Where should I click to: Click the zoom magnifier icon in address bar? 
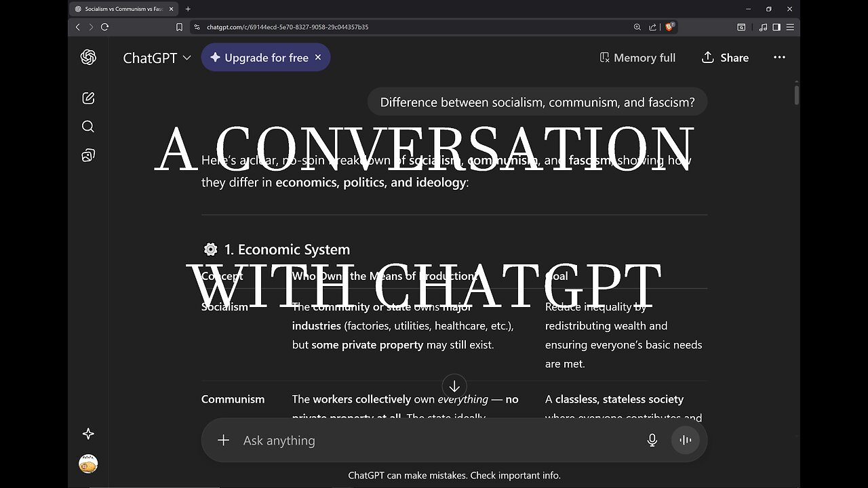(637, 27)
